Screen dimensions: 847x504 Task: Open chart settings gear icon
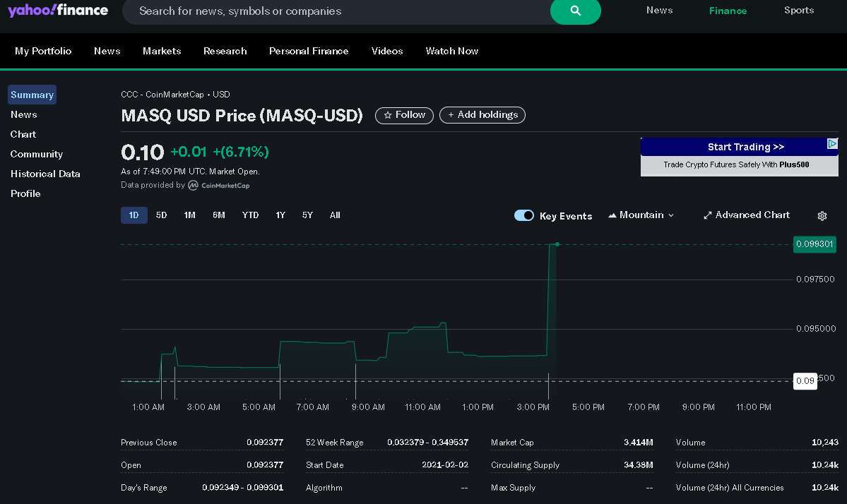822,216
